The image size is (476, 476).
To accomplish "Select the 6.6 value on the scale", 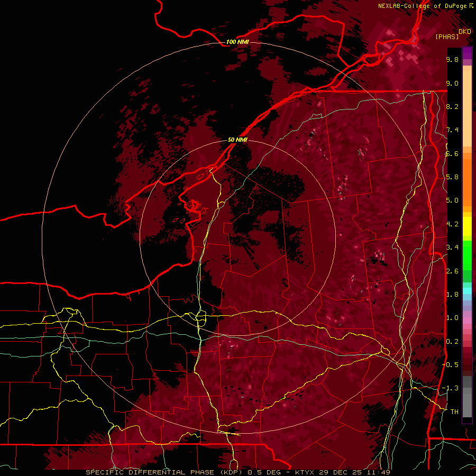I will click(452, 153).
